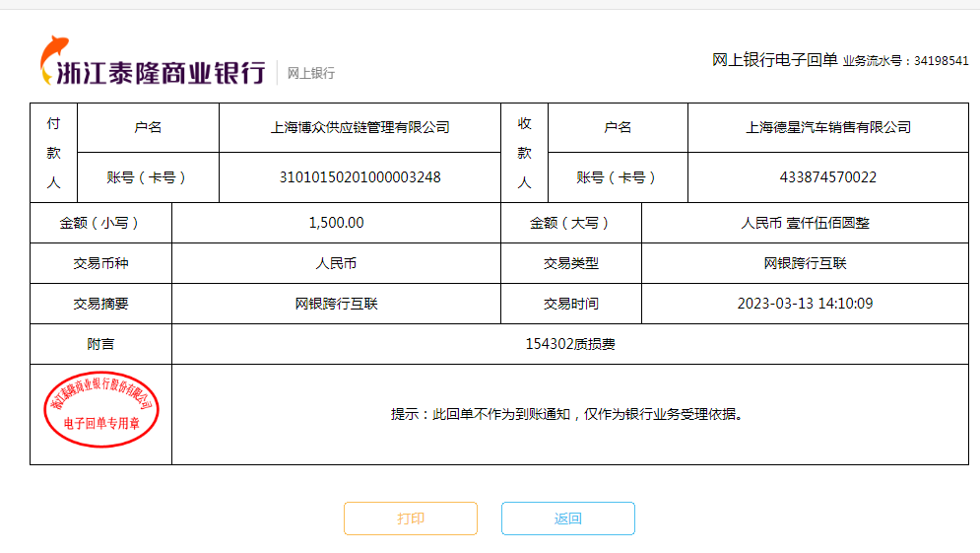The image size is (980, 553).
Task: Click the 交易类型 value 网银跨行互联
Action: pyautogui.click(x=805, y=263)
